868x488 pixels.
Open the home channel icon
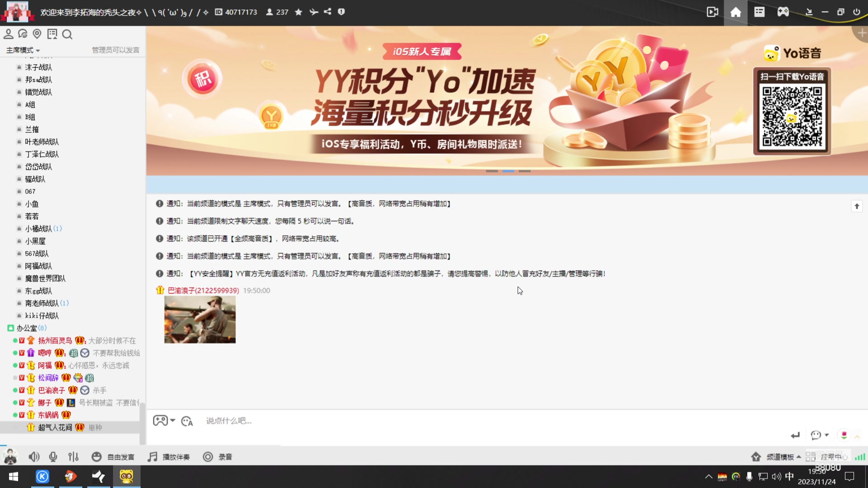pos(736,12)
